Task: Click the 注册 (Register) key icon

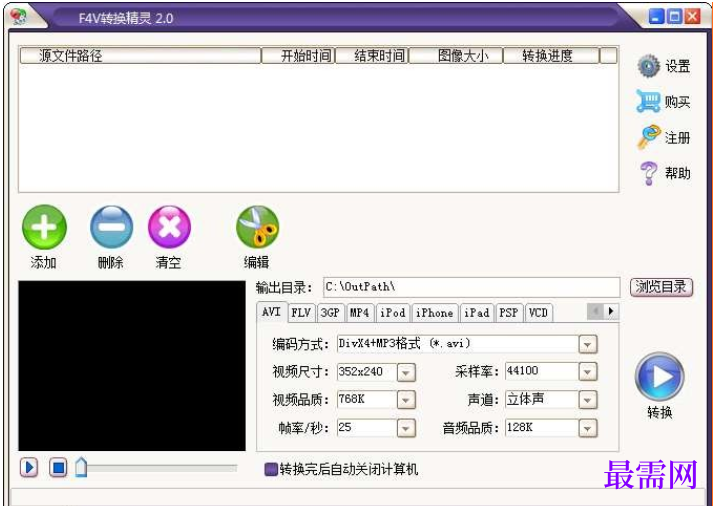Action: pos(648,137)
